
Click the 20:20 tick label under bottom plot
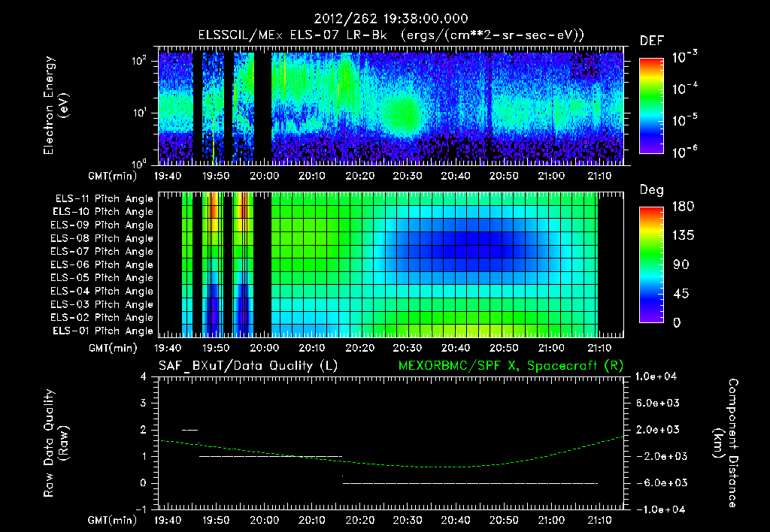(360, 520)
